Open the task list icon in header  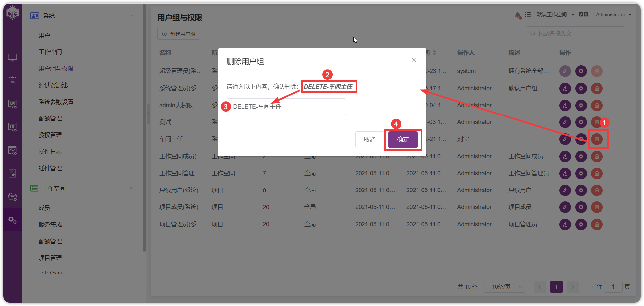pos(528,14)
